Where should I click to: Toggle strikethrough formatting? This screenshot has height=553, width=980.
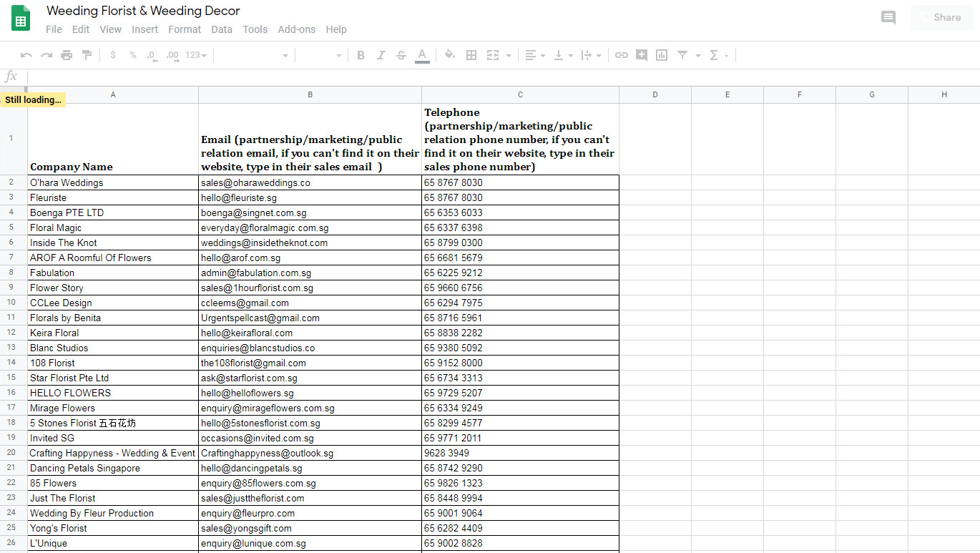(x=401, y=54)
